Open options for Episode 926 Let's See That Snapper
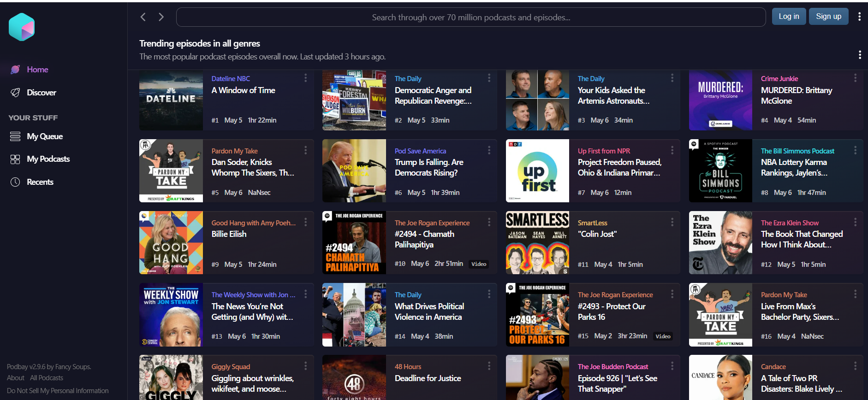The image size is (868, 400). pos(672,366)
